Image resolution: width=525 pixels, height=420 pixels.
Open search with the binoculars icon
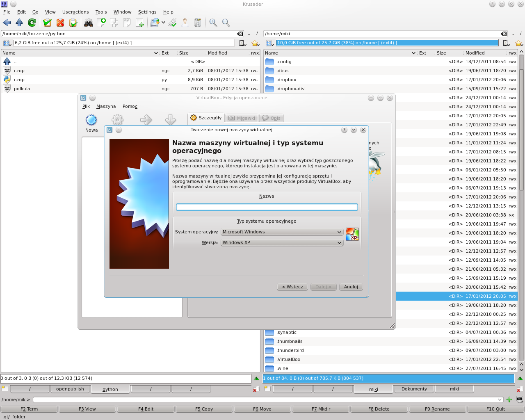click(x=89, y=23)
